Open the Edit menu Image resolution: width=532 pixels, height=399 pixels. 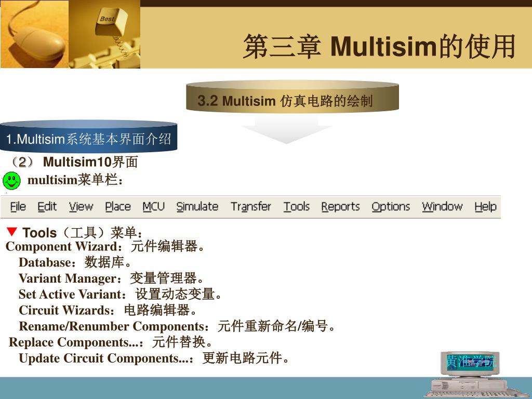[47, 206]
